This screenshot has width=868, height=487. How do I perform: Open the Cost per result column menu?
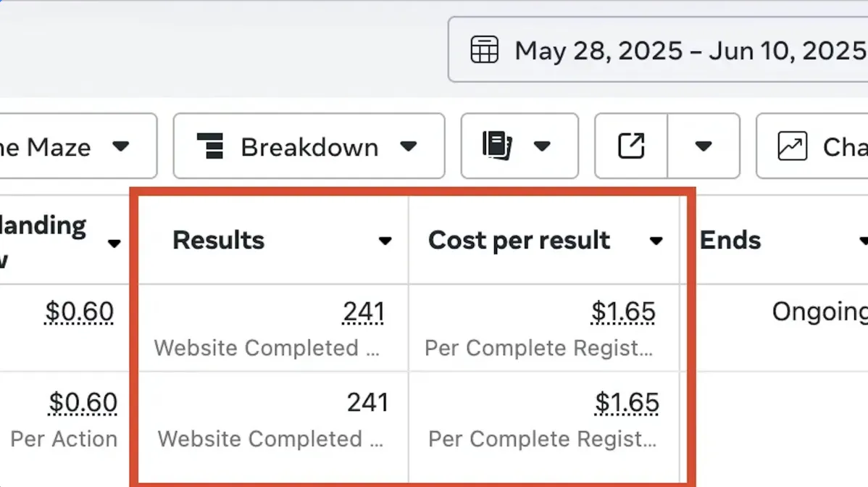656,241
